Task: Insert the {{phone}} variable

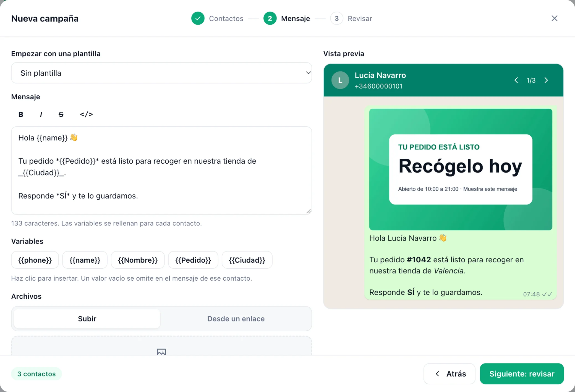Action: point(35,260)
